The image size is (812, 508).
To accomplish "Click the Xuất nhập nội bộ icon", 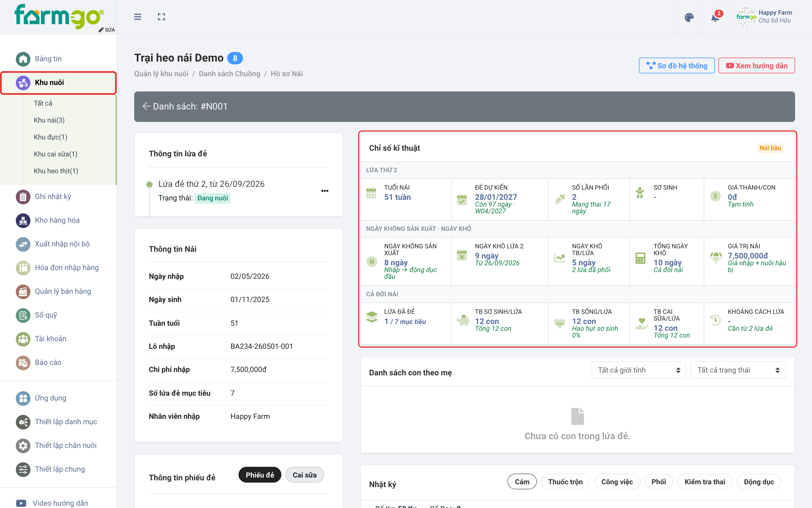I will coord(23,244).
